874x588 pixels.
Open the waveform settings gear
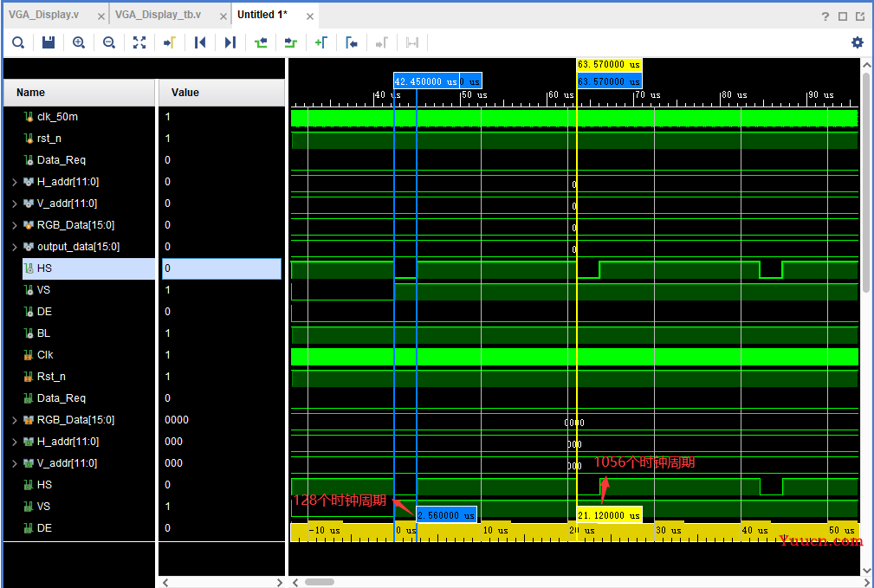[x=858, y=42]
